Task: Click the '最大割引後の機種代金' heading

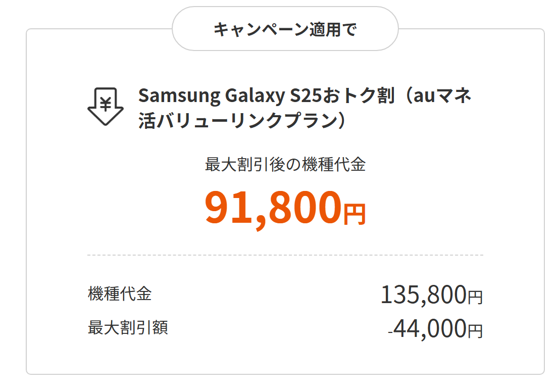Action: (x=285, y=165)
